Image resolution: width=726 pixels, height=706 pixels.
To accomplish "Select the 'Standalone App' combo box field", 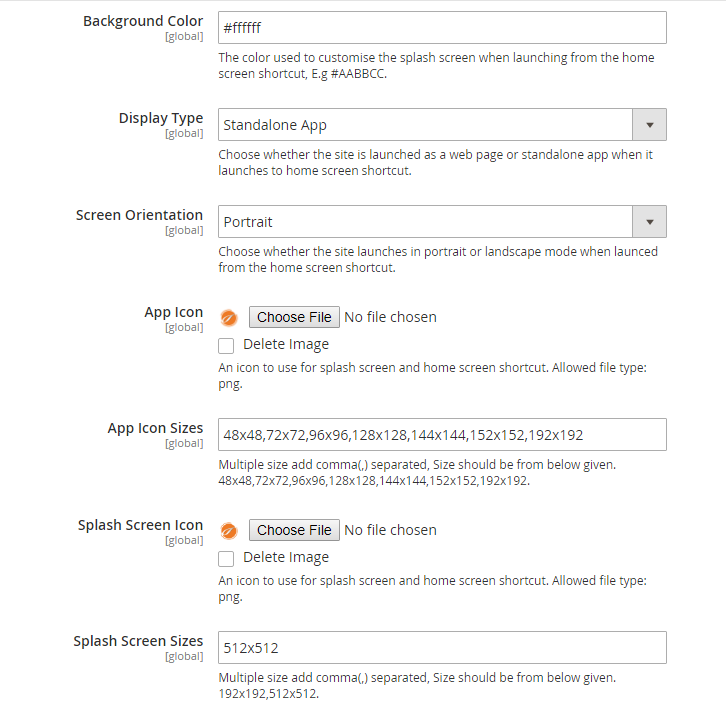I will [x=426, y=125].
